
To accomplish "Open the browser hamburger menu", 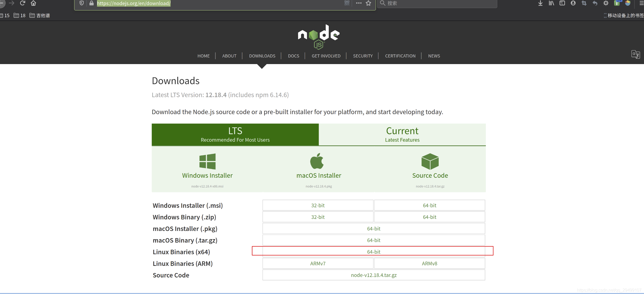I will tap(641, 3).
